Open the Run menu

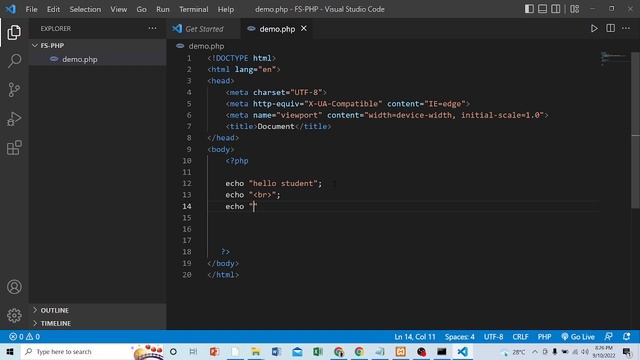click(x=162, y=9)
